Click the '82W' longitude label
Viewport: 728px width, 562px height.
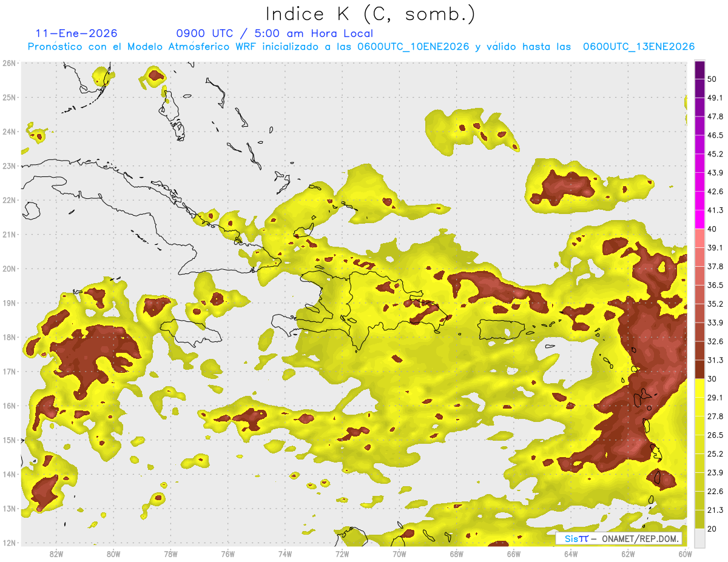pyautogui.click(x=56, y=554)
